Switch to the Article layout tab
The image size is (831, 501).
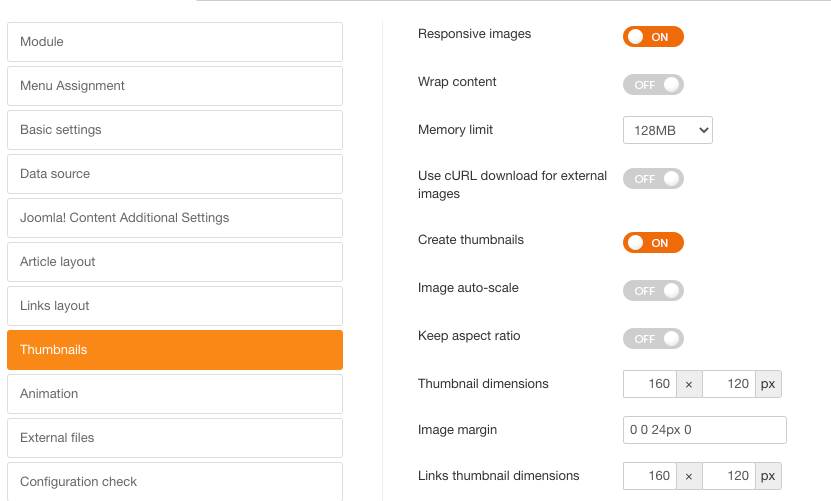175,262
